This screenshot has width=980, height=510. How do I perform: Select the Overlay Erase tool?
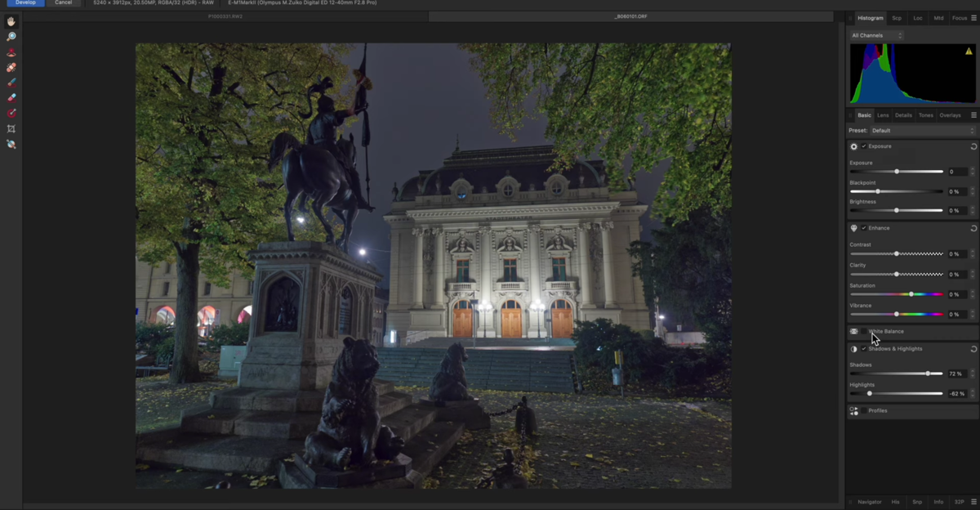point(11,98)
